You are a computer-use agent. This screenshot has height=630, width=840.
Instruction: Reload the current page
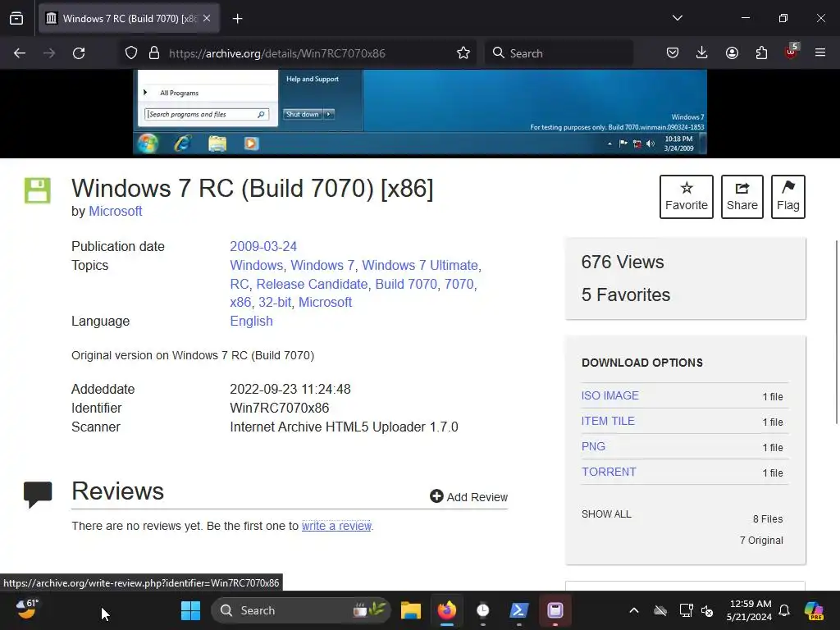coord(79,53)
